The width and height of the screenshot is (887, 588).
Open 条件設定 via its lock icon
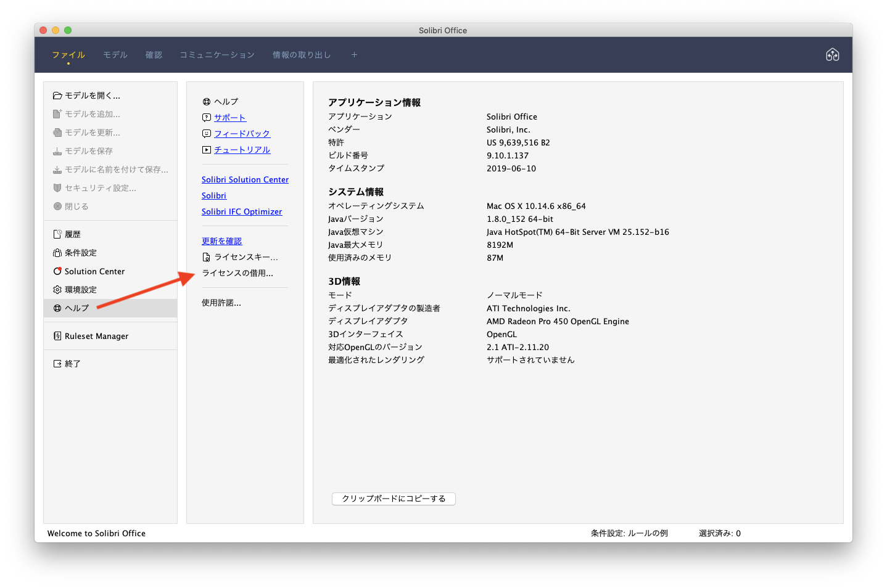57,253
